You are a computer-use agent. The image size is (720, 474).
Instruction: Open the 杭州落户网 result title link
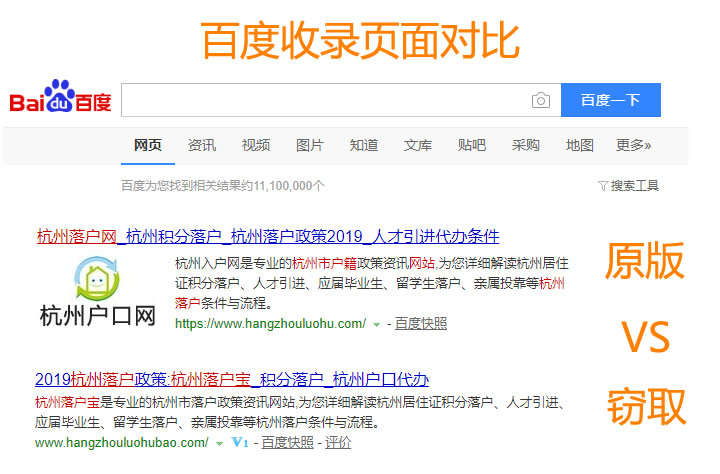tap(268, 237)
